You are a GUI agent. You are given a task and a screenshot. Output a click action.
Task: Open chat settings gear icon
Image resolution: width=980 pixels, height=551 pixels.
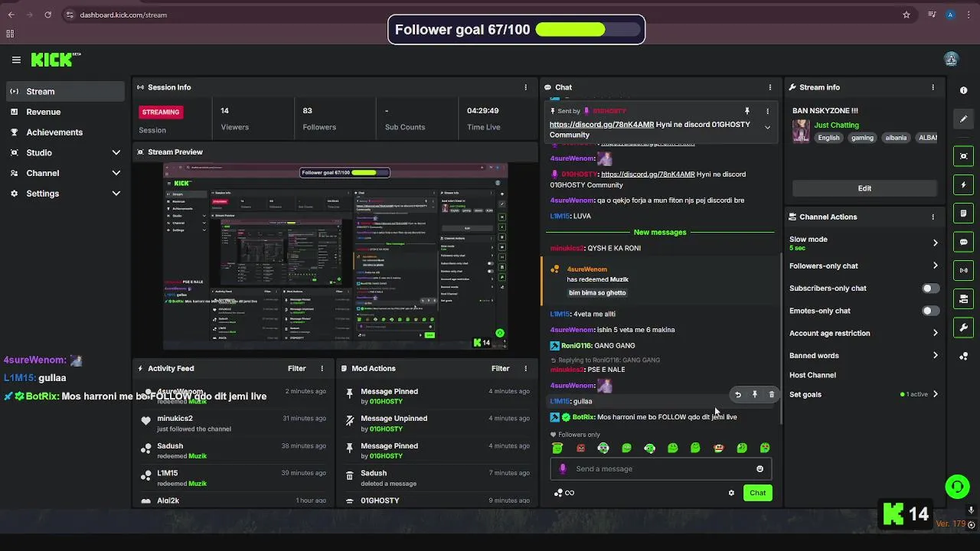[x=731, y=493]
